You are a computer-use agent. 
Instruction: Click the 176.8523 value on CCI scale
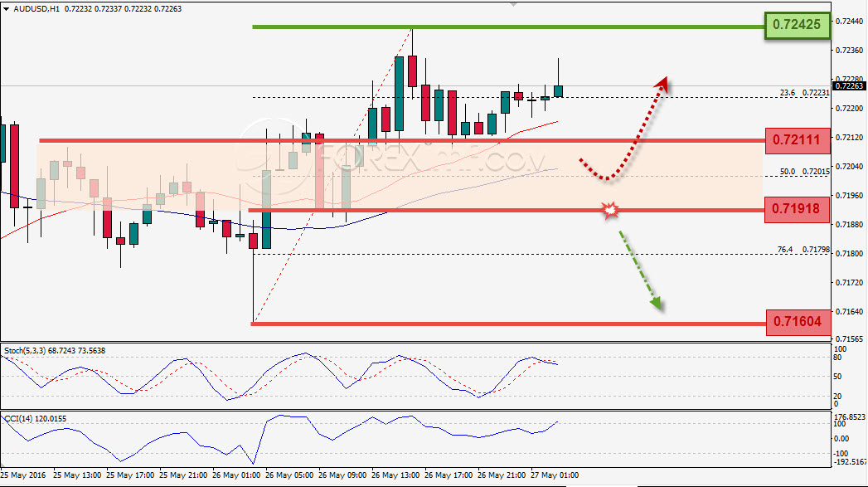coord(849,416)
